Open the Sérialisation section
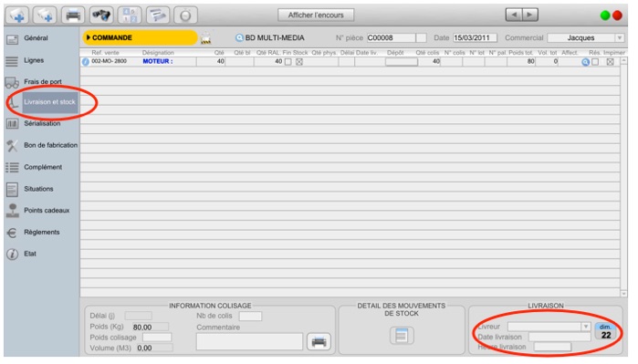This screenshot has height=364, width=638. coord(41,124)
